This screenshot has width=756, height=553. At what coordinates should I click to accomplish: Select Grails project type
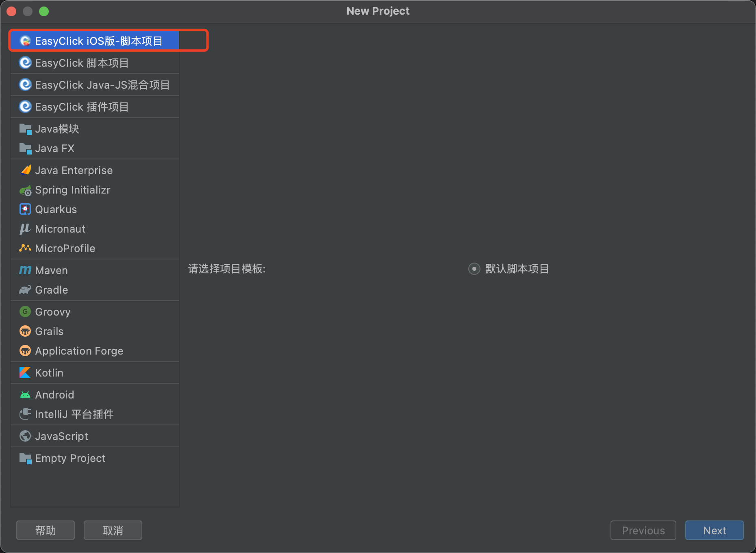(x=95, y=331)
